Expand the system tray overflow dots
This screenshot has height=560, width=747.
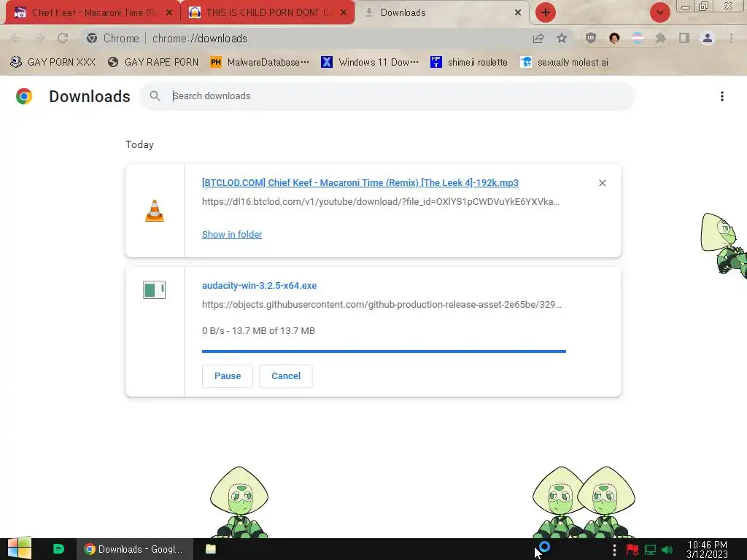614,550
